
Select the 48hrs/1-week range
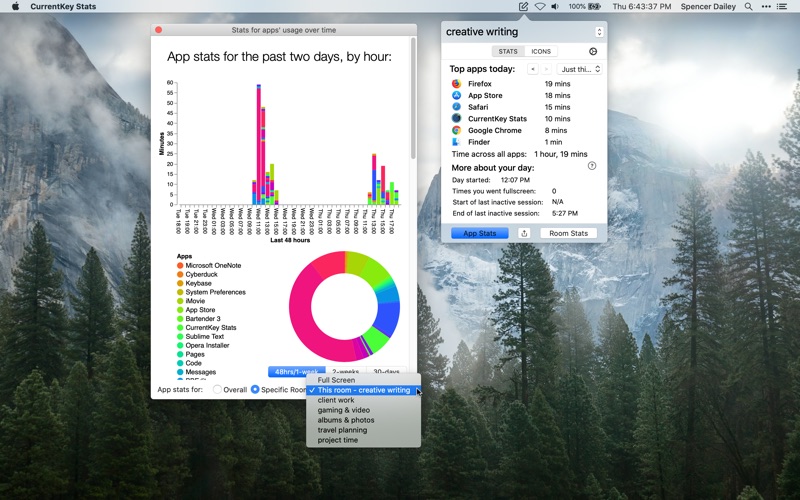[x=296, y=371]
